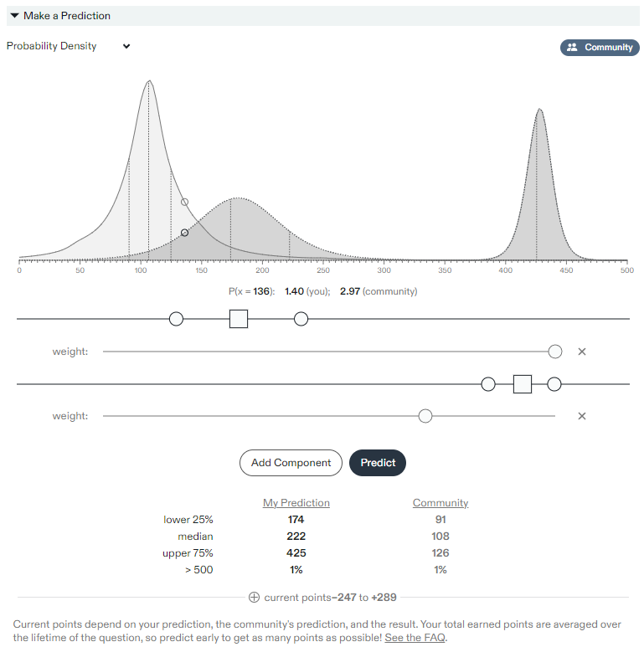
Task: Click the second component's right circle handle
Action: [554, 384]
